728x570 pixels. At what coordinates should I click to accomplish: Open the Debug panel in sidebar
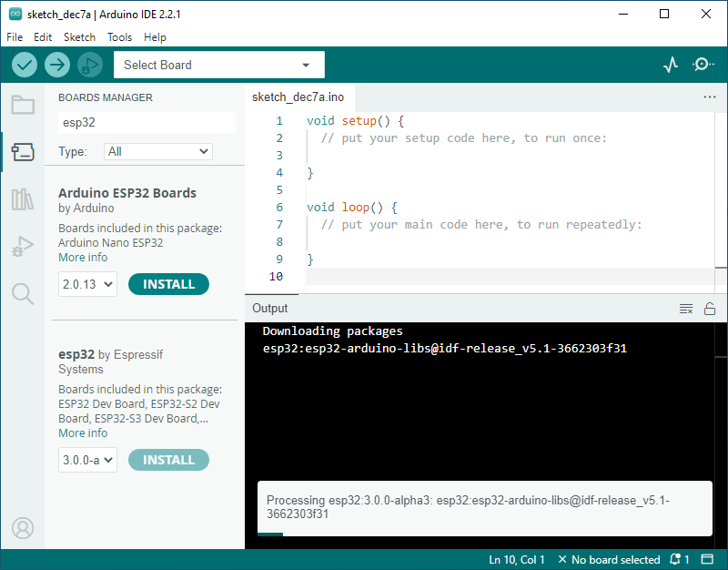point(23,246)
